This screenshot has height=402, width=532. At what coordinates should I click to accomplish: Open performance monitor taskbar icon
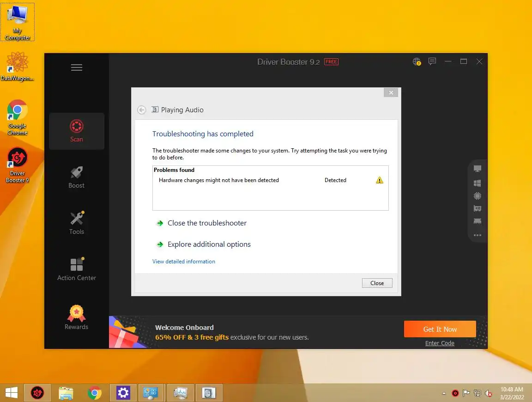coord(180,393)
